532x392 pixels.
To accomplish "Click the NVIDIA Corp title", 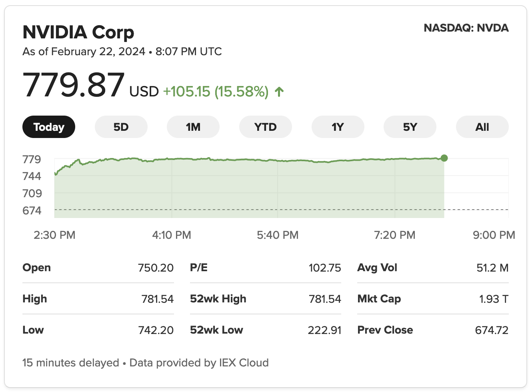I will (x=78, y=32).
